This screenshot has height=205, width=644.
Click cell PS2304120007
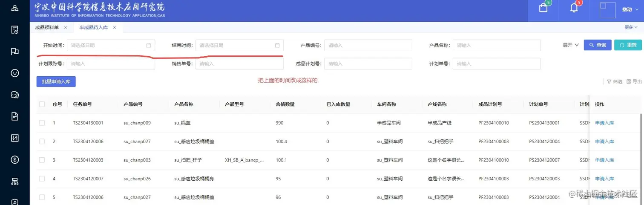(x=544, y=160)
